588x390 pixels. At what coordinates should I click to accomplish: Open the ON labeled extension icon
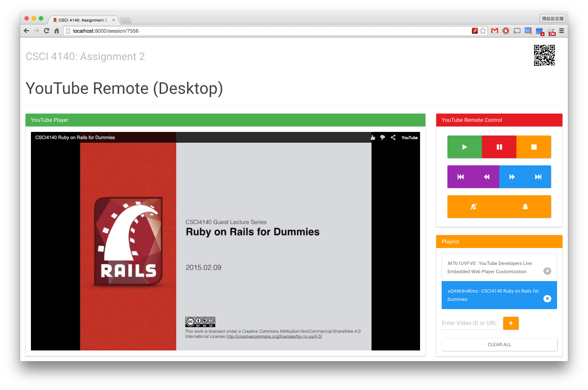[x=551, y=32]
